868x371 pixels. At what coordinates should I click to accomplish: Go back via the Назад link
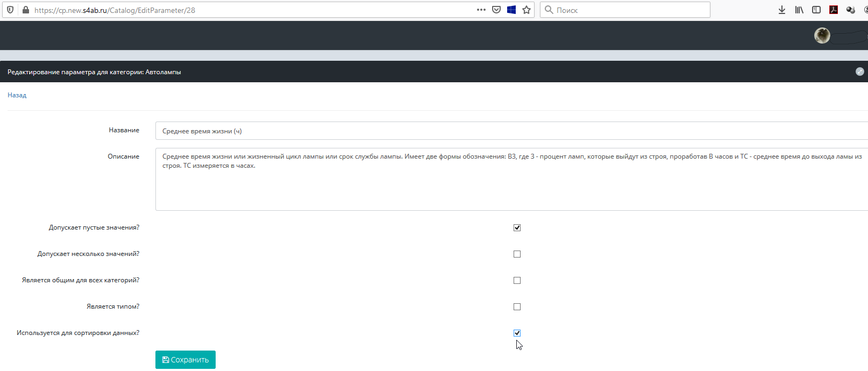[17, 95]
